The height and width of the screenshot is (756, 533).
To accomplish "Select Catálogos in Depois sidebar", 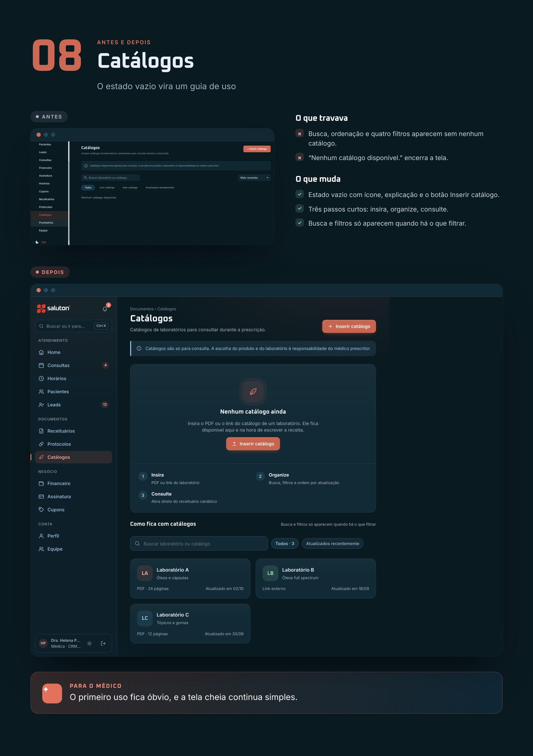I will (74, 457).
